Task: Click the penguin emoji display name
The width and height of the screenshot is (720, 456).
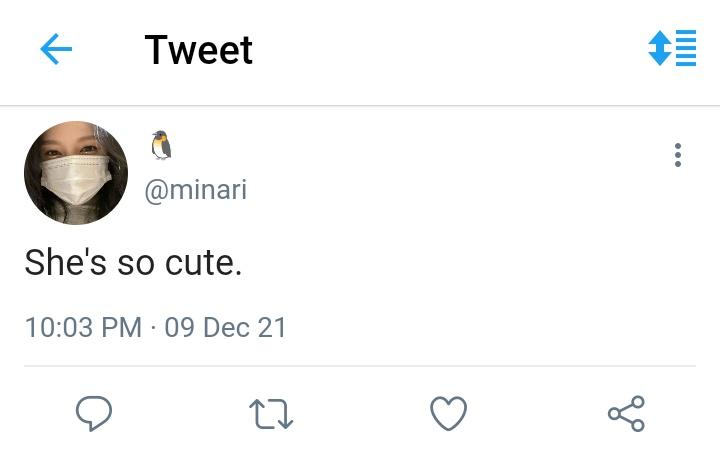Action: tap(161, 145)
